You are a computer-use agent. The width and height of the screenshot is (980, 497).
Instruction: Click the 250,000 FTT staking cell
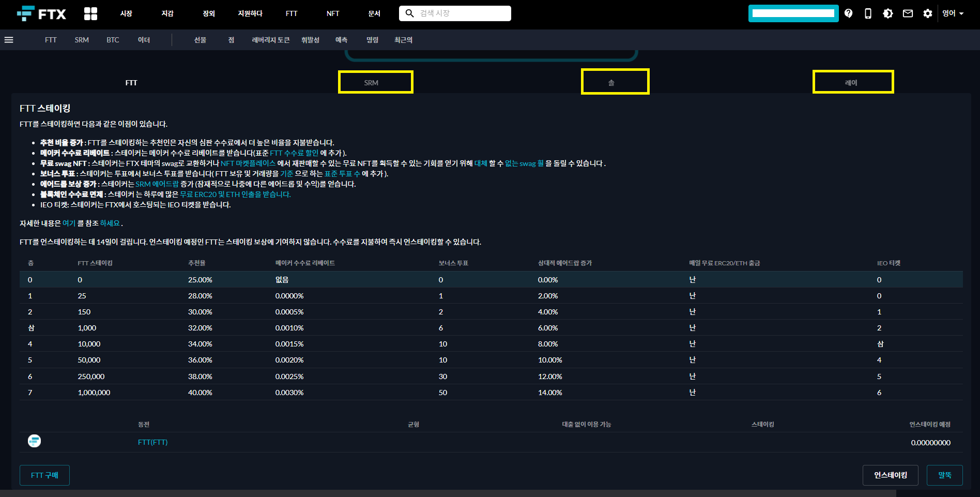coord(91,376)
